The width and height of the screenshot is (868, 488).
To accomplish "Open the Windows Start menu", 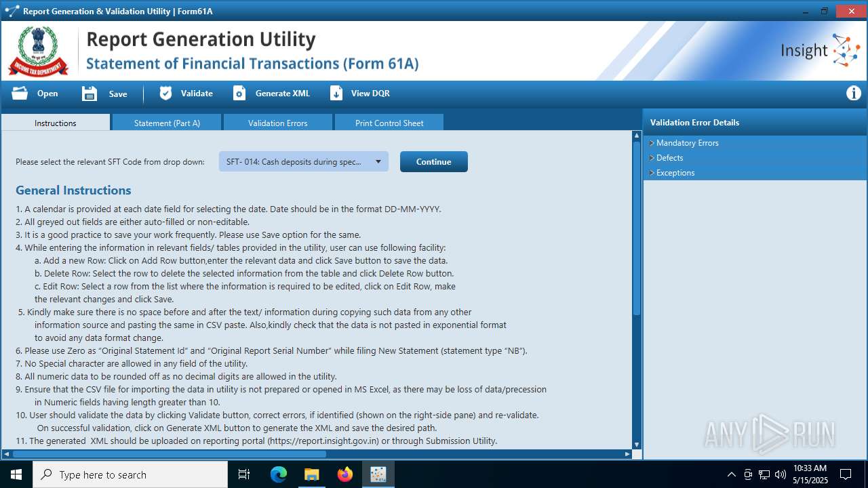I will [x=16, y=474].
